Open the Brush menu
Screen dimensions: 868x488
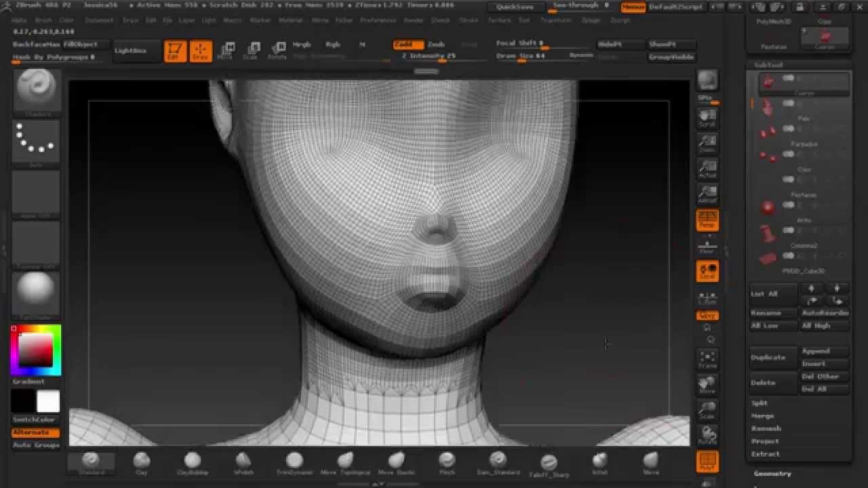click(43, 20)
